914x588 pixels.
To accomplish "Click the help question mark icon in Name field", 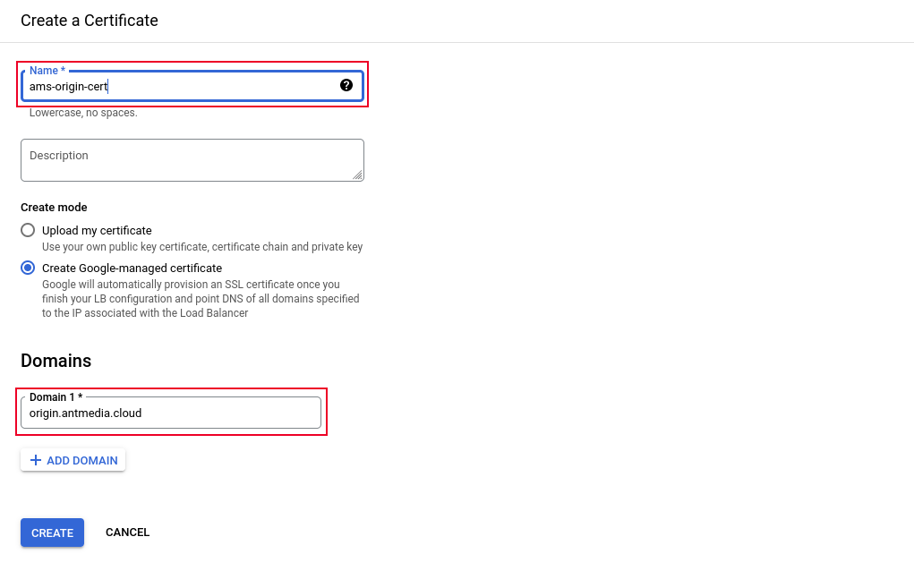I will [346, 85].
